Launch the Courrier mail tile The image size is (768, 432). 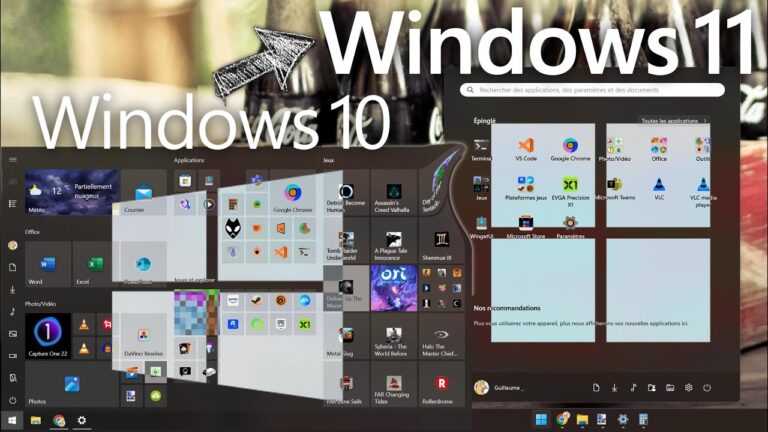(x=144, y=192)
